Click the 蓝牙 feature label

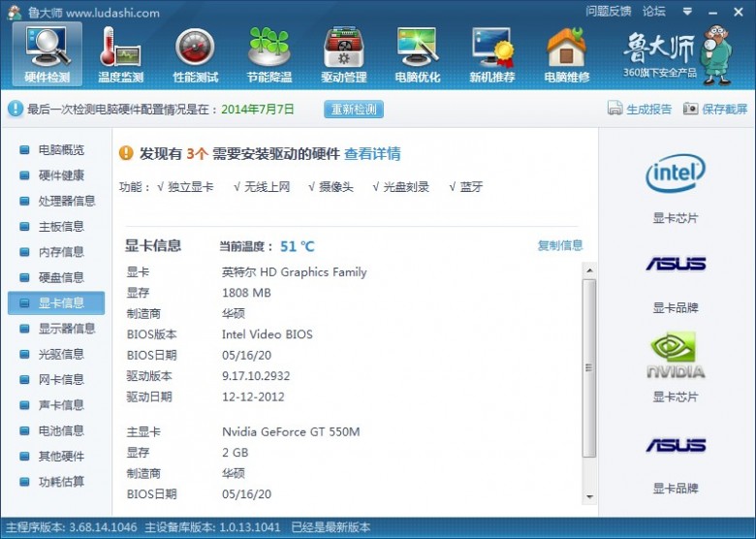pyautogui.click(x=471, y=187)
